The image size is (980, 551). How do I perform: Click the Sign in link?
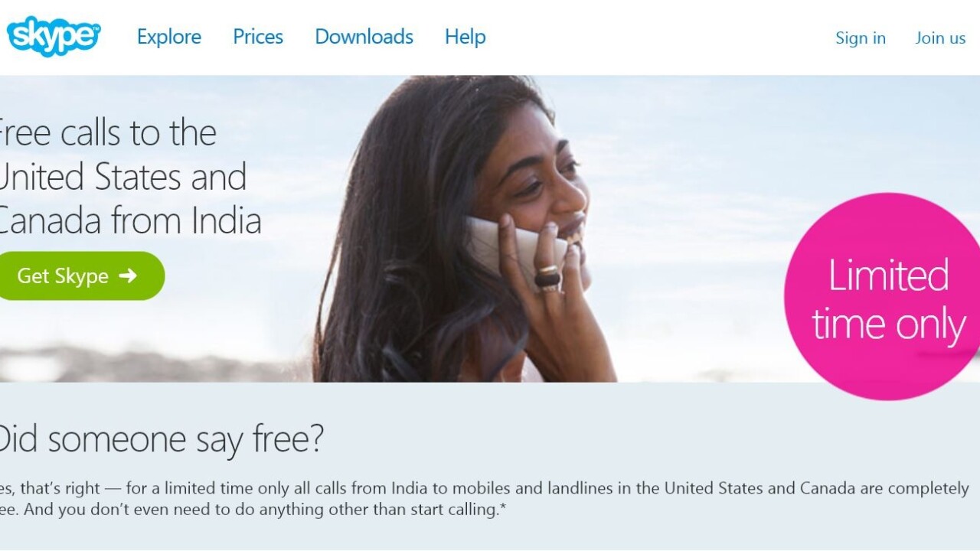pyautogui.click(x=861, y=38)
